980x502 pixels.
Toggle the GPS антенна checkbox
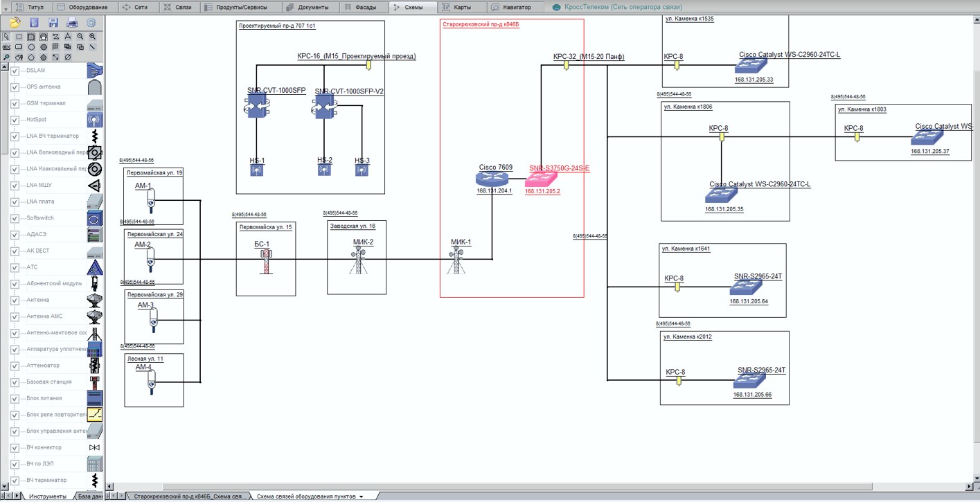tap(15, 87)
